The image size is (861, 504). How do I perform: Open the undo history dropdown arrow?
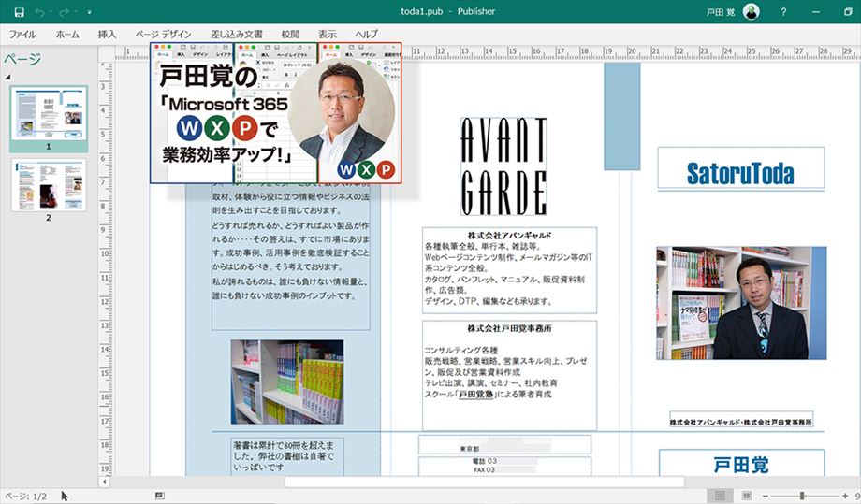[x=51, y=12]
